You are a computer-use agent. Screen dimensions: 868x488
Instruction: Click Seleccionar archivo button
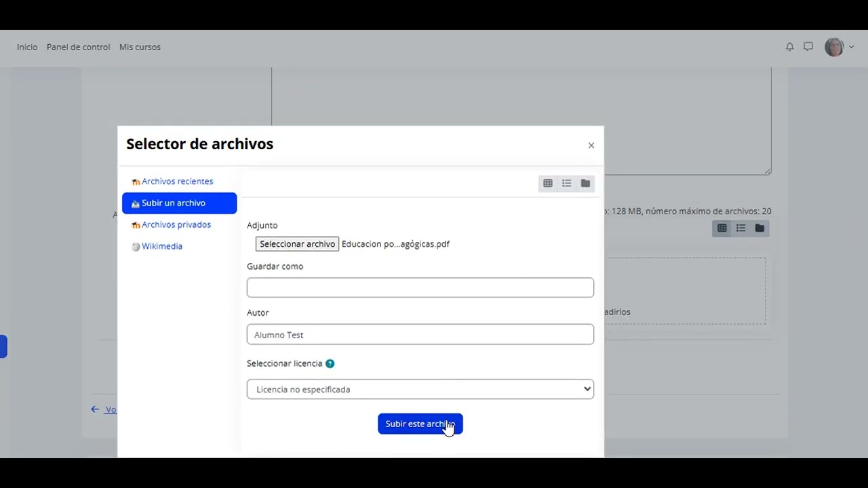click(297, 244)
